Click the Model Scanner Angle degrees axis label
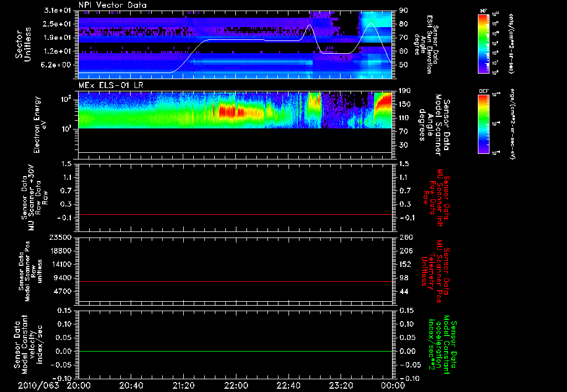This screenshot has width=567, height=392. click(x=434, y=125)
